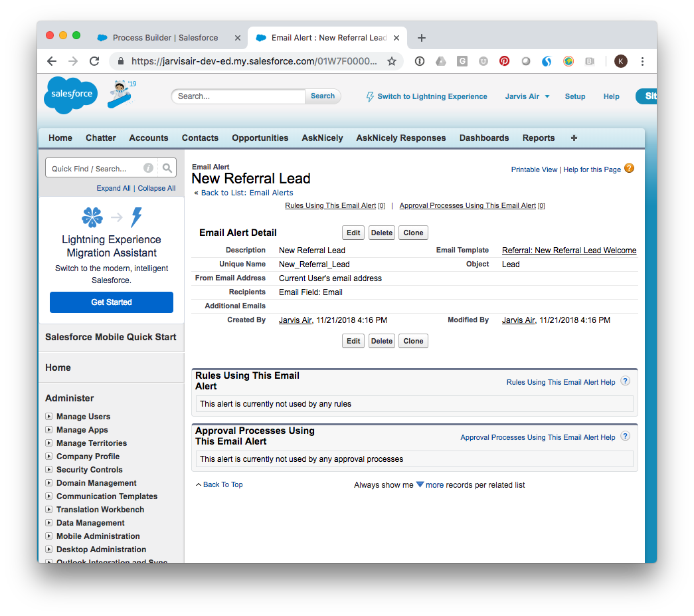Expand Mobile Administration section
The width and height of the screenshot is (694, 616).
(48, 536)
